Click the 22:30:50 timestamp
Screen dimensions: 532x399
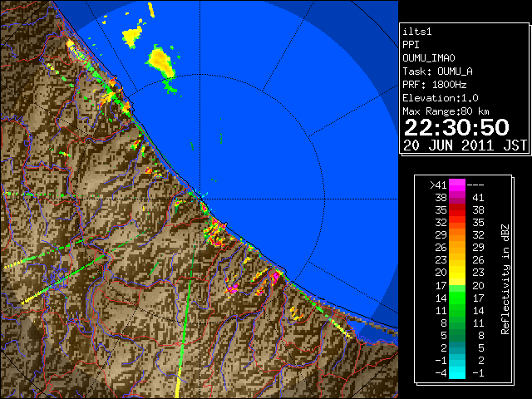[456, 127]
